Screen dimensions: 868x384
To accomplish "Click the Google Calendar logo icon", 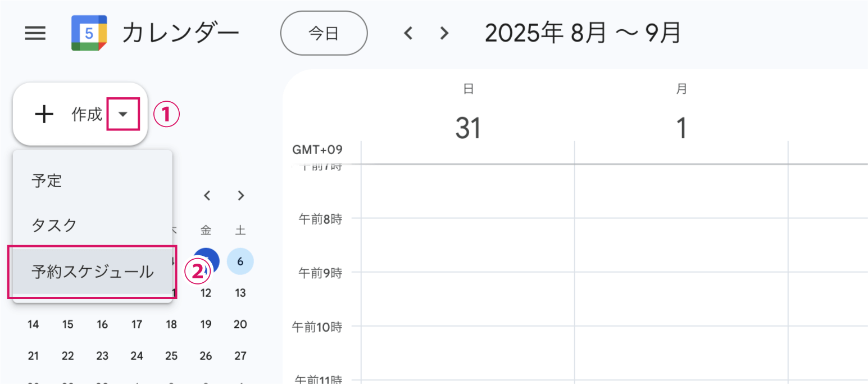I will [89, 33].
